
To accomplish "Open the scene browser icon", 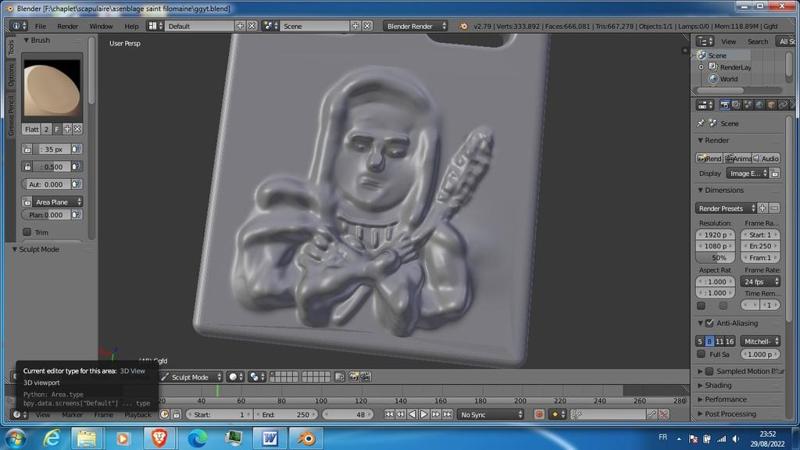I will tap(270, 26).
